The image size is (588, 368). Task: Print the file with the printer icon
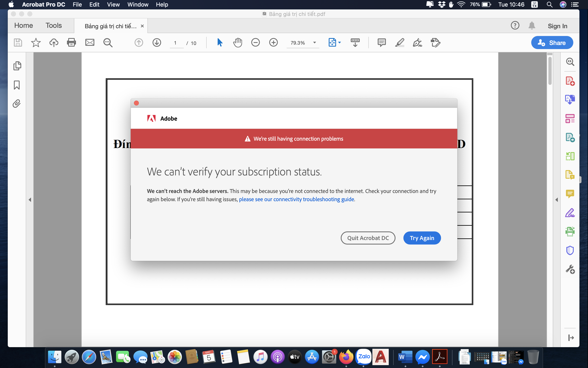coord(71,43)
